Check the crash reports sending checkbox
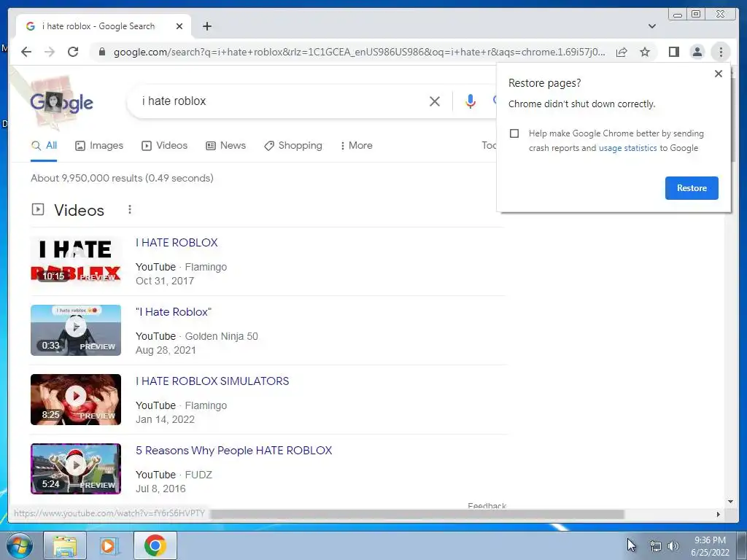The image size is (747, 560). click(514, 133)
